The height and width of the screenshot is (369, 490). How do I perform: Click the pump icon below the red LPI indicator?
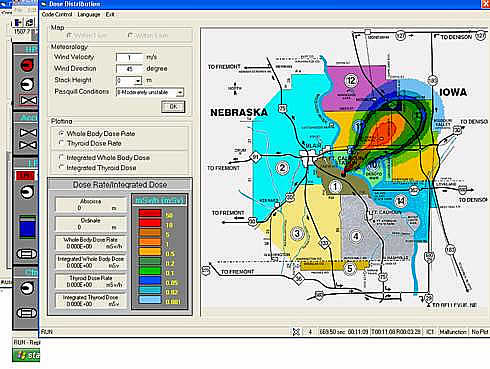coord(27,192)
